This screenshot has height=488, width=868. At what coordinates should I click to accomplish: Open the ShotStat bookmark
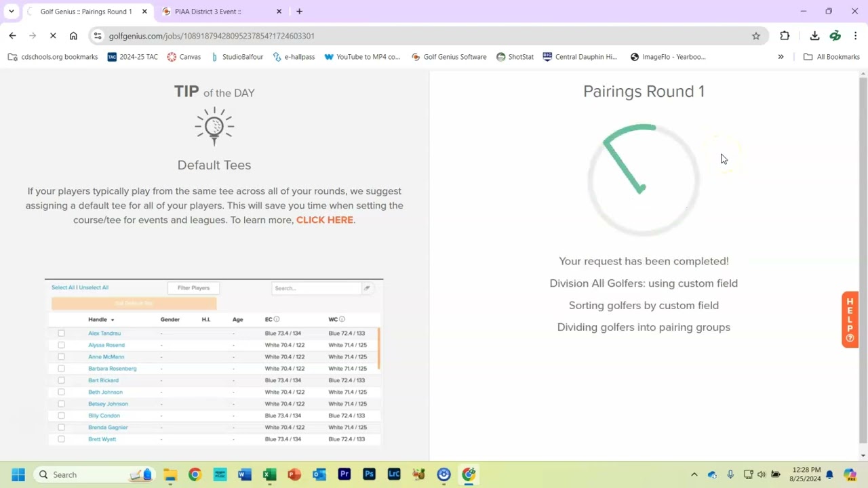pyautogui.click(x=515, y=57)
